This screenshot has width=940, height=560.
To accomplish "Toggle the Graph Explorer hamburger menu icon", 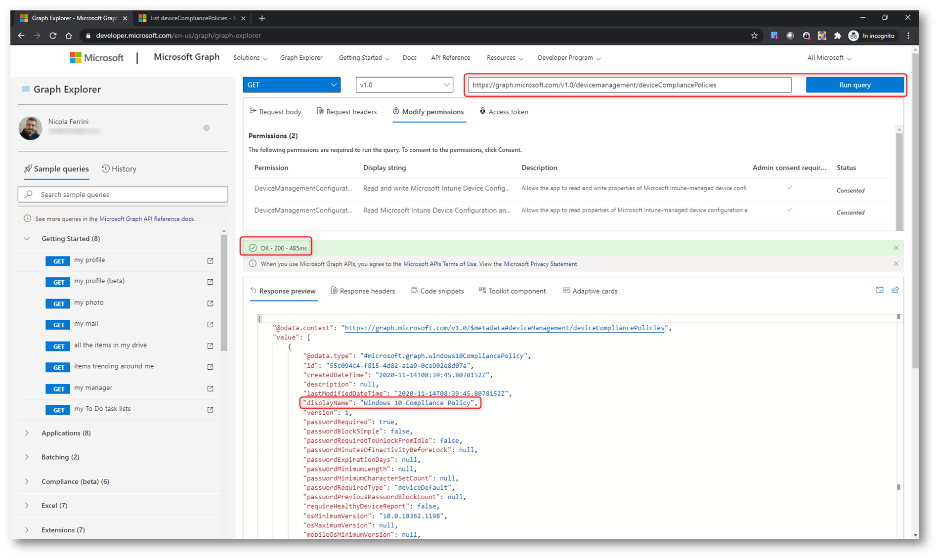I will point(25,89).
